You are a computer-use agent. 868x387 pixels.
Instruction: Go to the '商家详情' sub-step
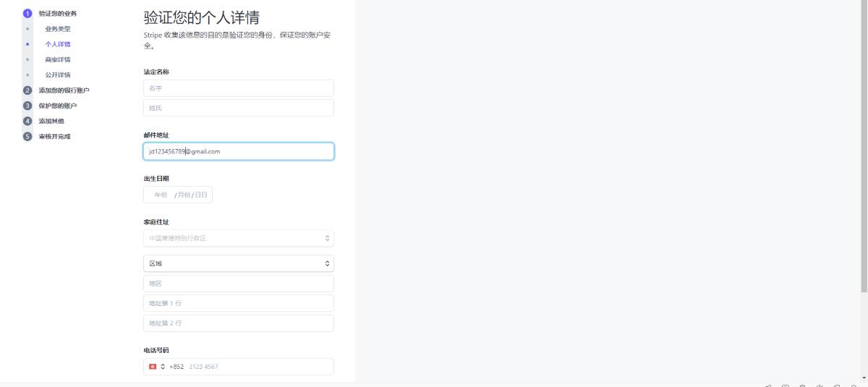coord(58,59)
